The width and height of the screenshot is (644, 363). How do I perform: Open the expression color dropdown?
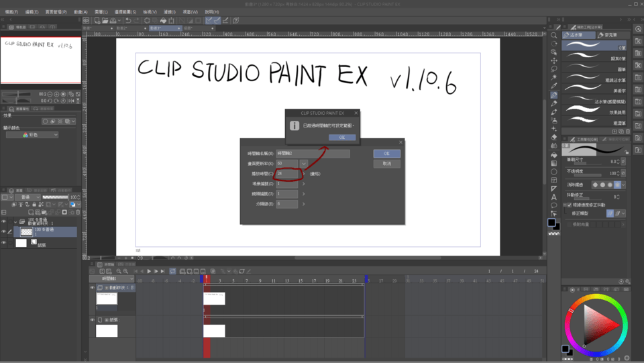(32, 135)
